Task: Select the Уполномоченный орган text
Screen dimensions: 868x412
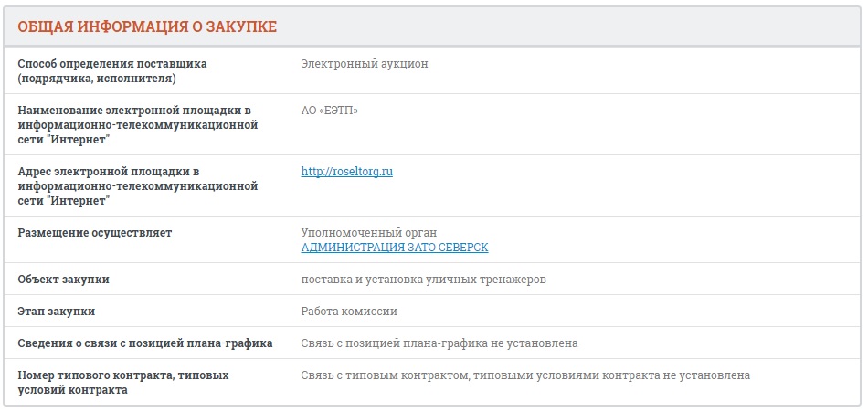Action: click(375, 233)
